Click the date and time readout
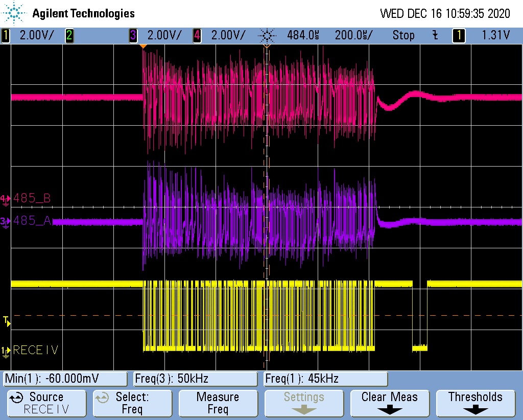 (445, 14)
